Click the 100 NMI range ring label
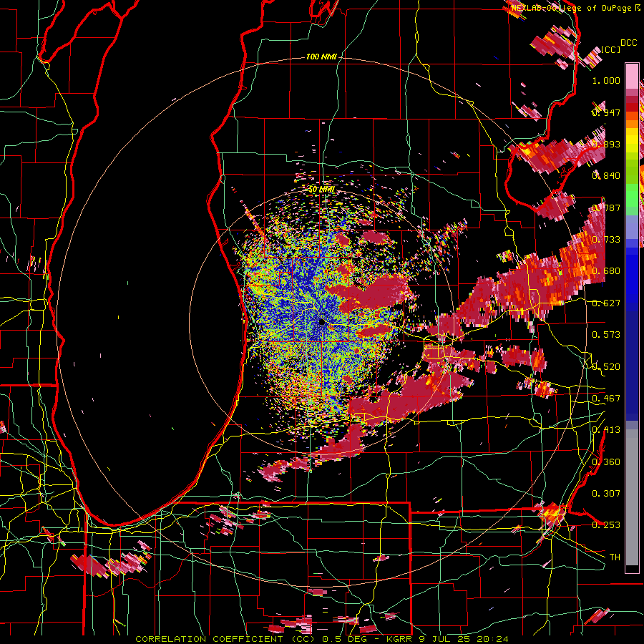Screen dimensions: 644x644 (x=321, y=57)
